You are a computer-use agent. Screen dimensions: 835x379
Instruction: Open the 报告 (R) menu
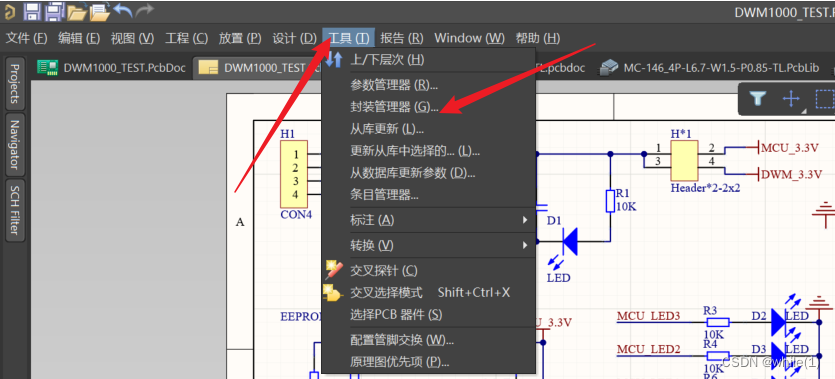[402, 38]
